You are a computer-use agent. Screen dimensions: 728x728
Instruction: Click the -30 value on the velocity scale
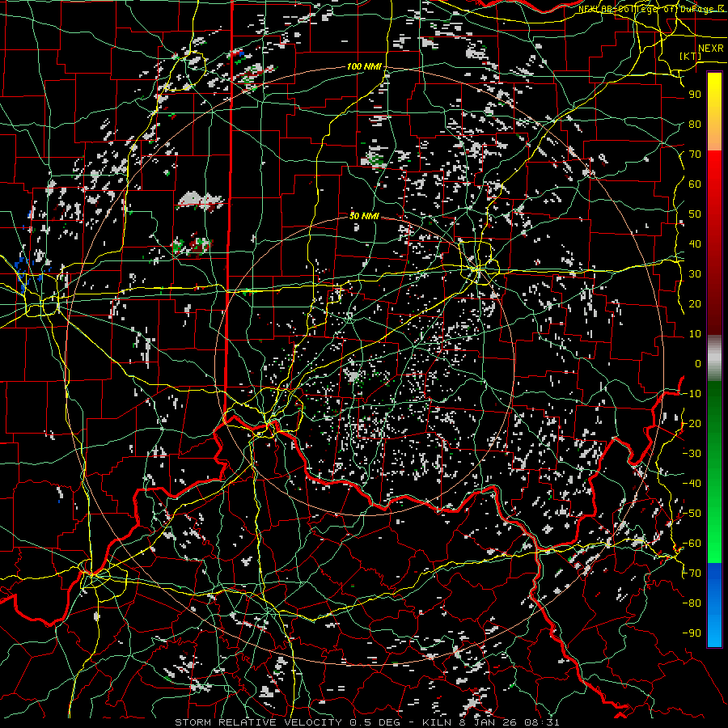point(692,454)
